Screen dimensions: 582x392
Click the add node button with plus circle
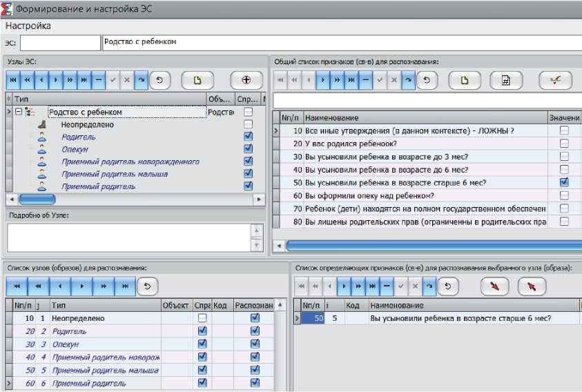246,80
